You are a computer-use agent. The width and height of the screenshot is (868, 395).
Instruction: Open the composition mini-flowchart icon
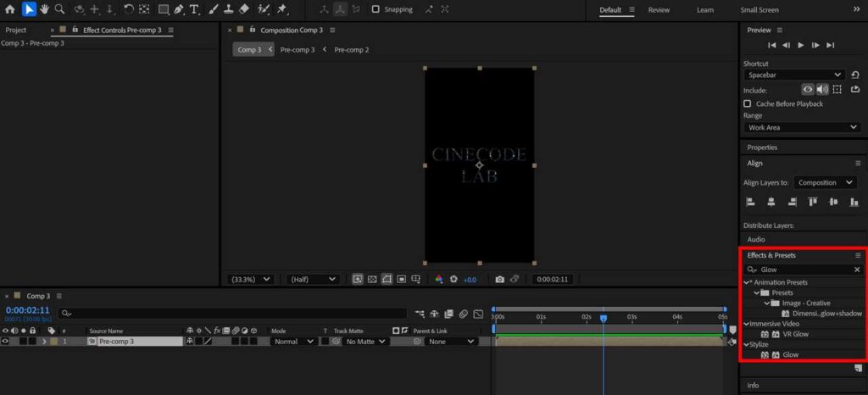(x=420, y=314)
